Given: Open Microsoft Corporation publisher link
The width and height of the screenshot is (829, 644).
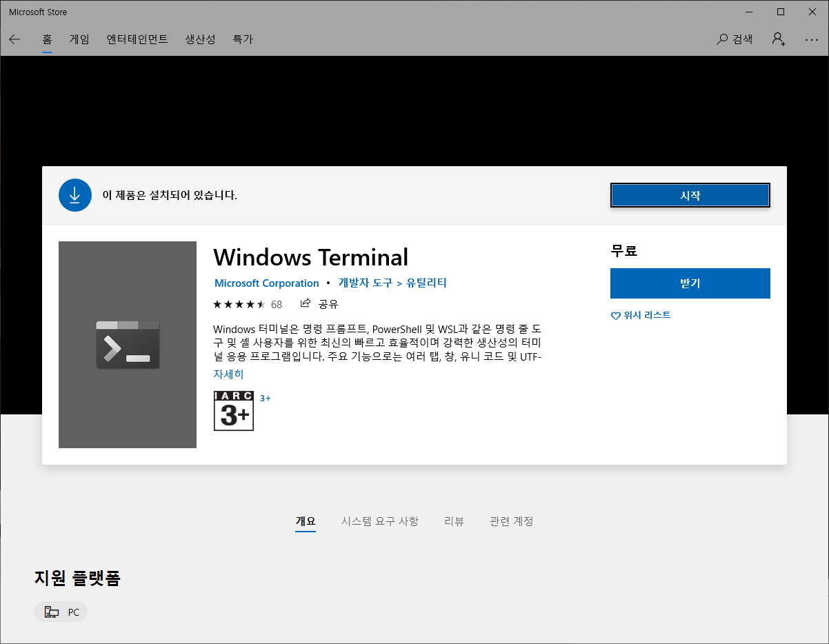Looking at the screenshot, I should tap(267, 283).
